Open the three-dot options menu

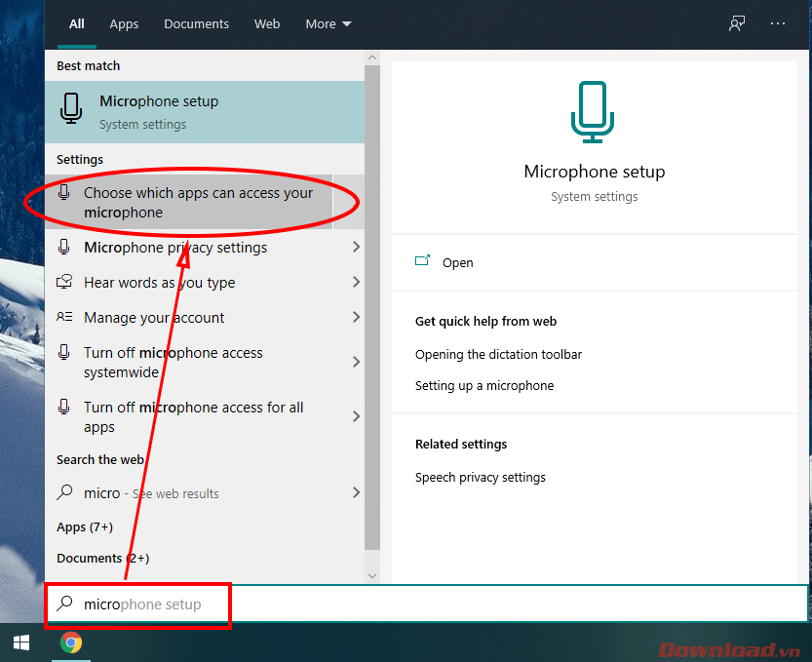click(777, 23)
